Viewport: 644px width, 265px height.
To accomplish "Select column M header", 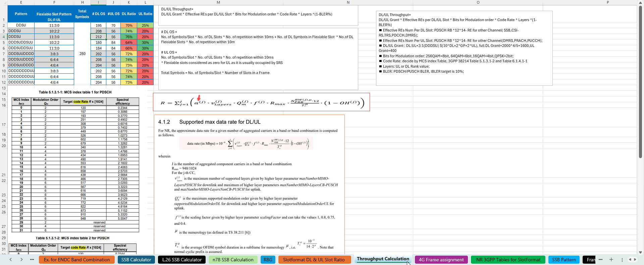I will pyautogui.click(x=218, y=2).
